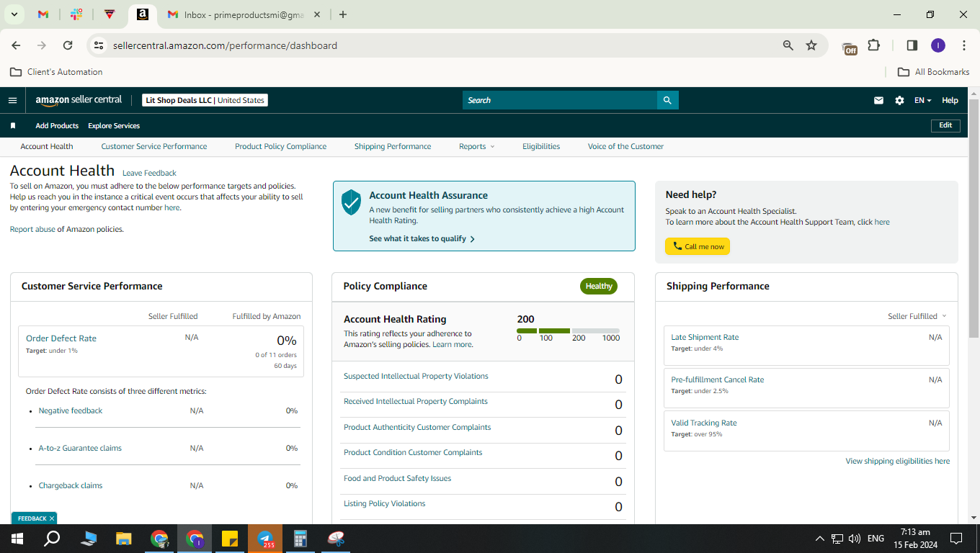
Task: Open the Negative feedback link
Action: pos(71,410)
